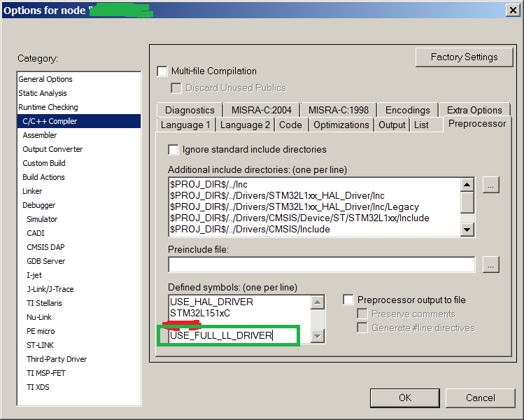The height and width of the screenshot is (420, 524).
Task: Tick the Preserve comments checkbox
Action: click(x=362, y=314)
